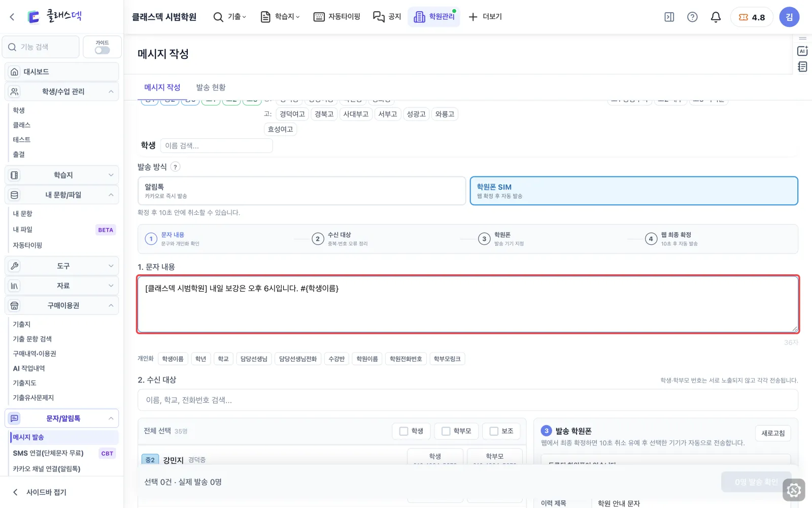Open the AI assistant icon at right edge
The image size is (812, 508).
[802, 51]
